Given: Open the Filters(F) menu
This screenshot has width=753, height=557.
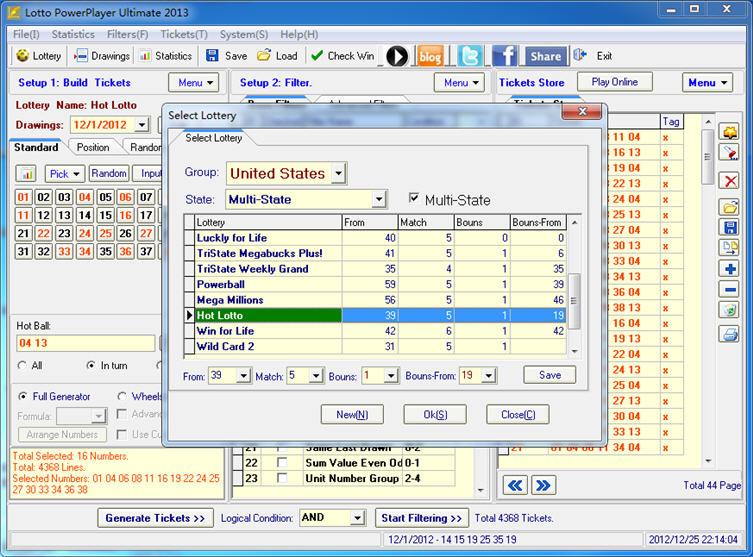Looking at the screenshot, I should coord(128,34).
